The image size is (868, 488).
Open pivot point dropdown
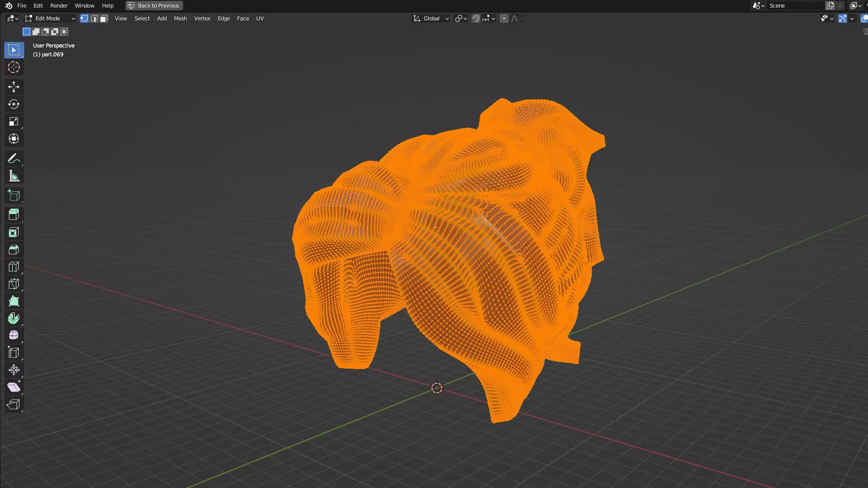tap(461, 19)
